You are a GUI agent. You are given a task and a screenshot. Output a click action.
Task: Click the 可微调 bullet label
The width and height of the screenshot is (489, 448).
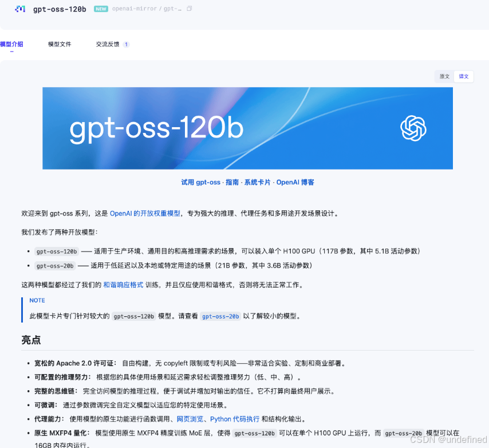(x=46, y=405)
